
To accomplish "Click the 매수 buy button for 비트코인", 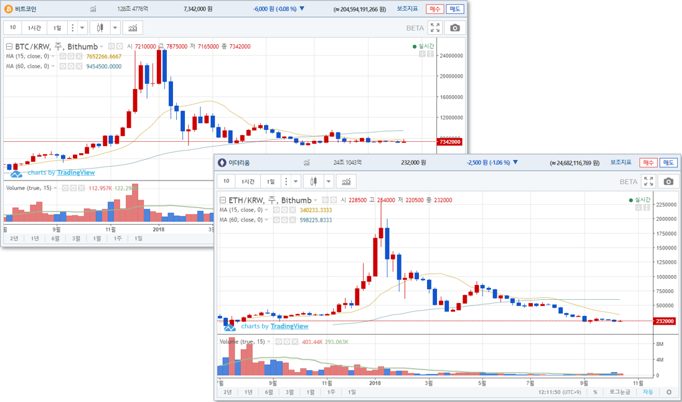I will point(435,9).
